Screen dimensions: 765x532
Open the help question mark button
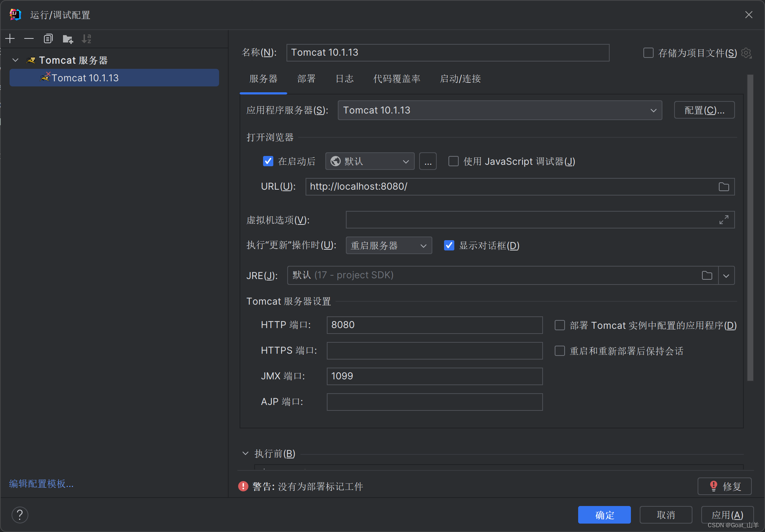[20, 515]
